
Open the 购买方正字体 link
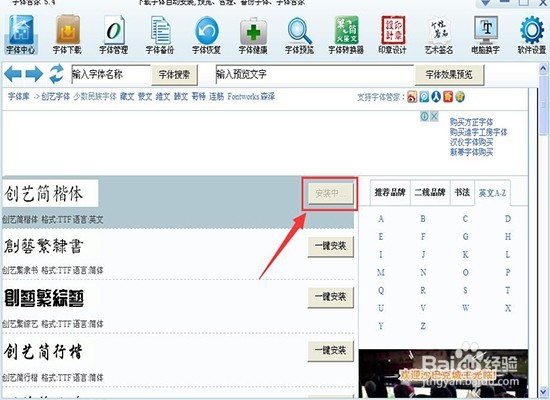pyautogui.click(x=471, y=122)
